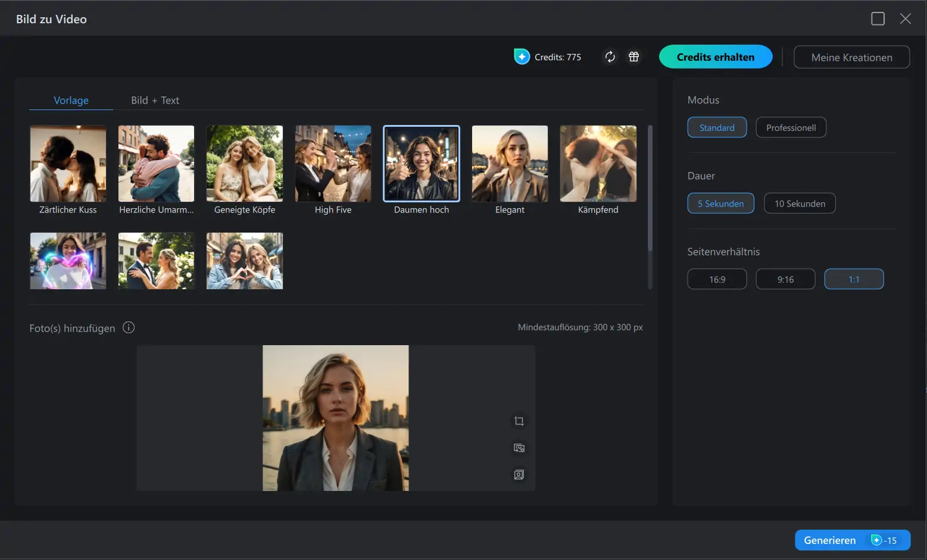Click the template list scrollbar

[x=650, y=187]
